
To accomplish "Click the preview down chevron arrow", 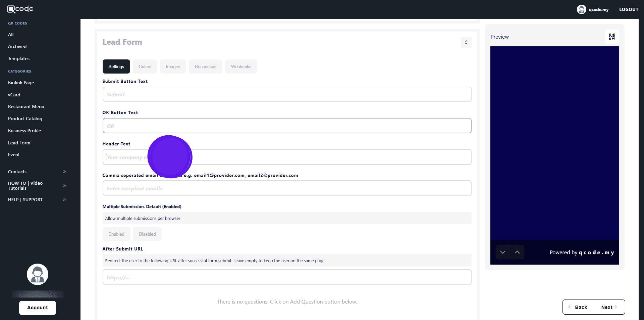I will click(502, 253).
